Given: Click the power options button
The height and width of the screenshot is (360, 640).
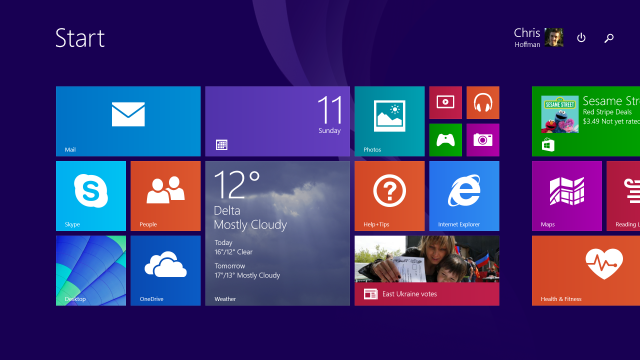Looking at the screenshot, I should (581, 38).
